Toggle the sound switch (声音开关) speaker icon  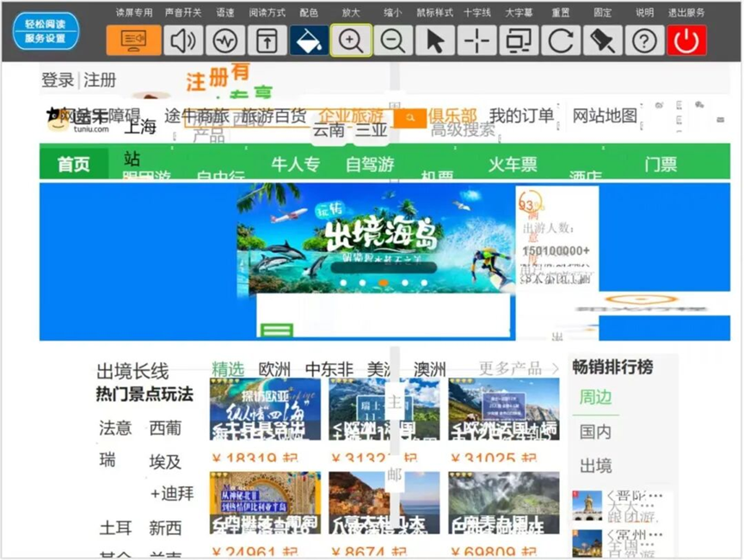[x=182, y=40]
